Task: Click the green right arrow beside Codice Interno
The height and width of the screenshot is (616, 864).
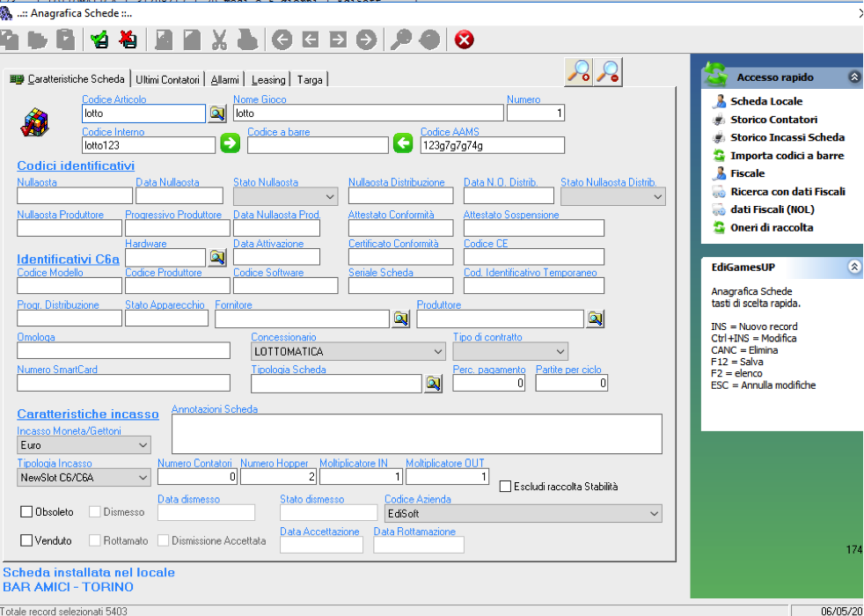Action: coord(231,143)
